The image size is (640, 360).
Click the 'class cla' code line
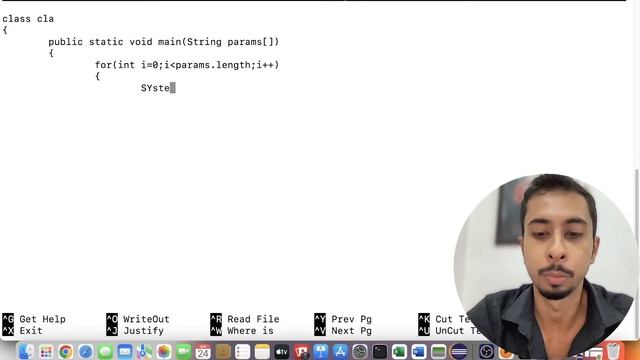point(28,19)
